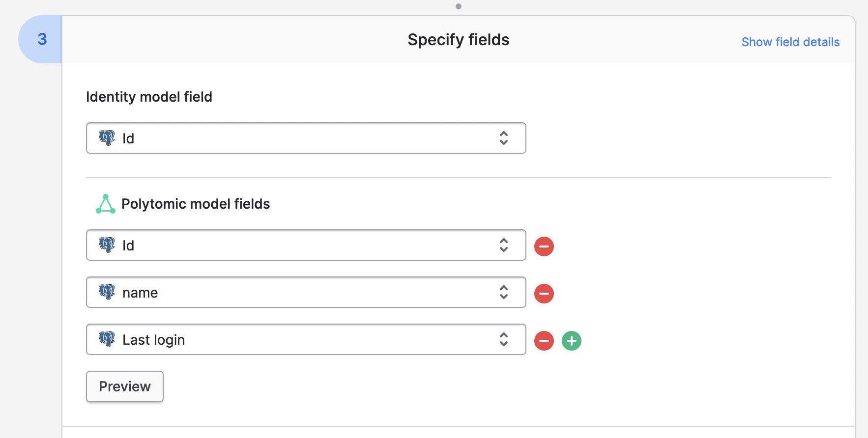The height and width of the screenshot is (438, 868).
Task: Click the chevron arrows on Identity field dropdown
Action: 503,138
